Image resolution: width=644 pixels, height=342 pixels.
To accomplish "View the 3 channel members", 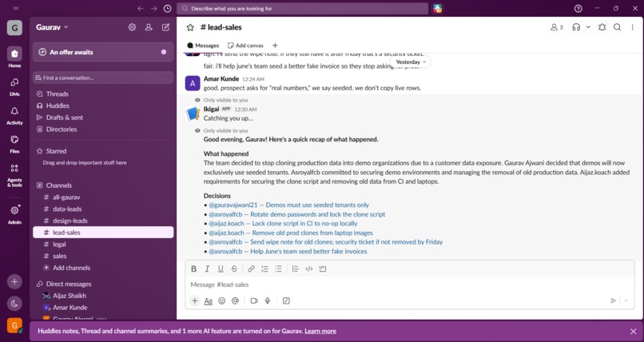I will point(557,27).
